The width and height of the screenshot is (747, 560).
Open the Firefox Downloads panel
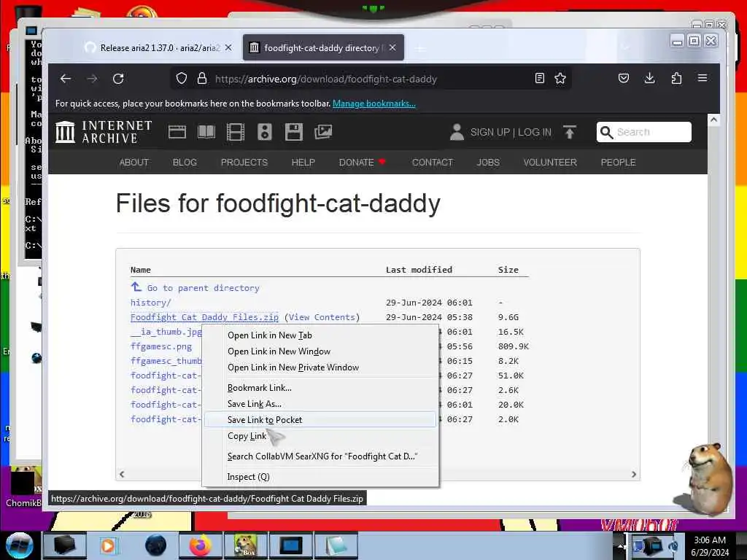pos(649,78)
